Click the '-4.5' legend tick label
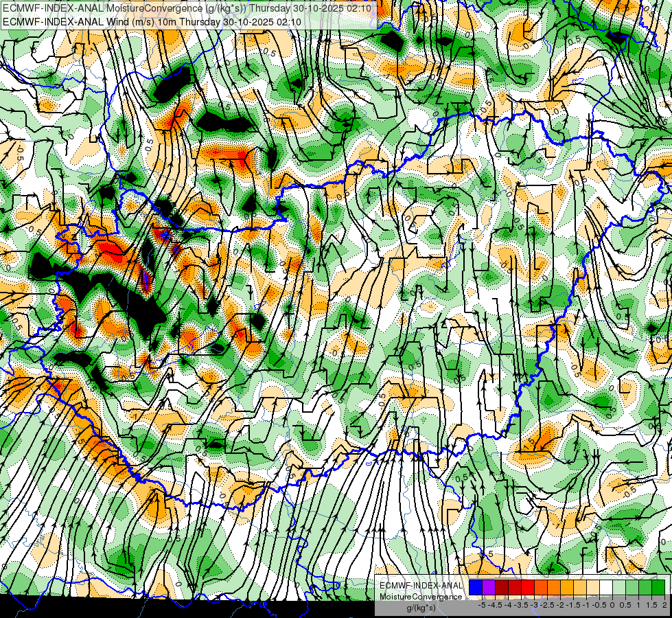Viewport: 672px width, 618px height. [495, 605]
